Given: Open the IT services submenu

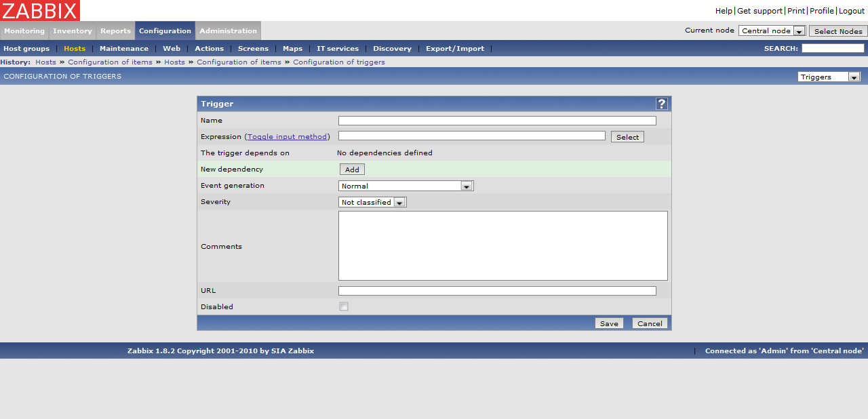Looking at the screenshot, I should (337, 49).
